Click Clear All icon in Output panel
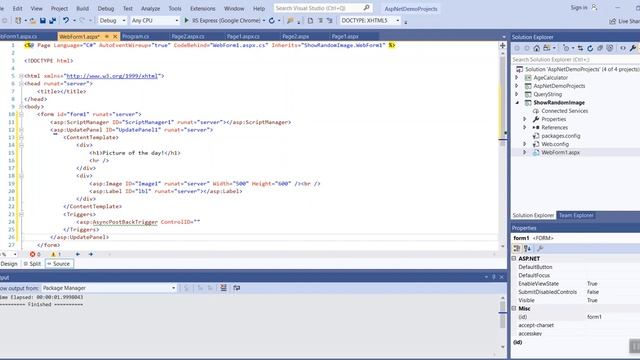This screenshot has width=640, height=360. click(223, 288)
